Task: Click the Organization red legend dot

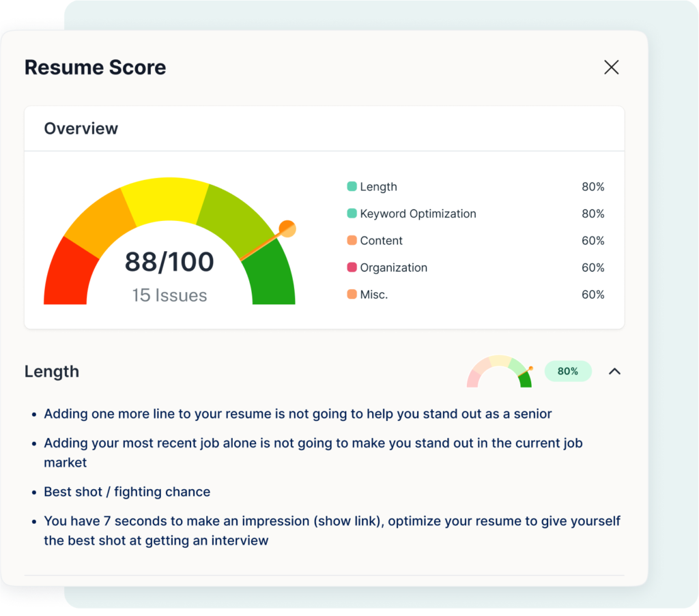Action: tap(352, 267)
